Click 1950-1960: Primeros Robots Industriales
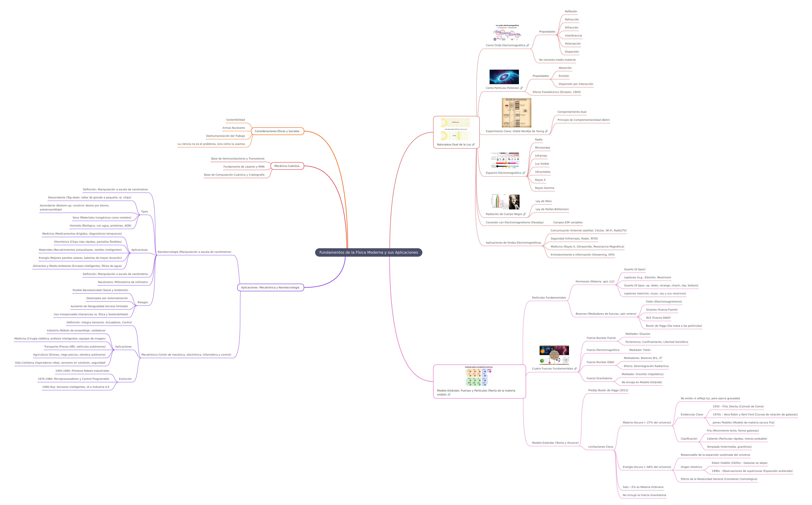This screenshot has height=505, width=812. point(82,371)
